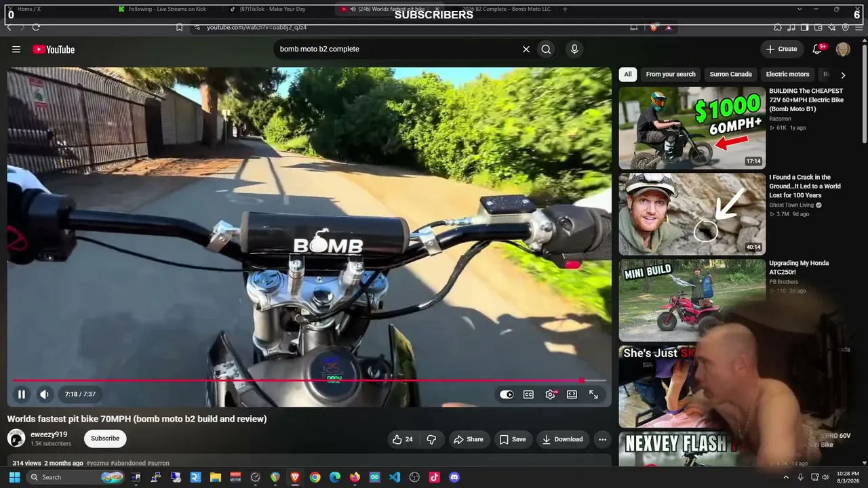Toggle the autoplay switch
Screen dimensions: 868x488
507,394
